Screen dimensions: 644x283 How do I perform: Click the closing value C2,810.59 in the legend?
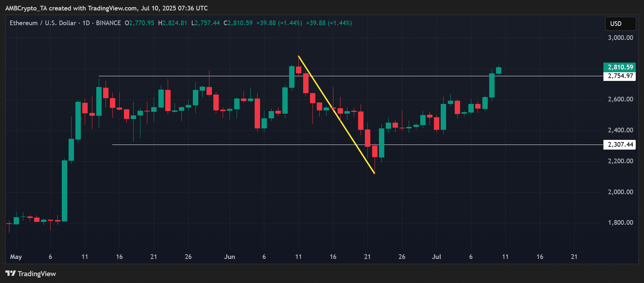(238, 23)
